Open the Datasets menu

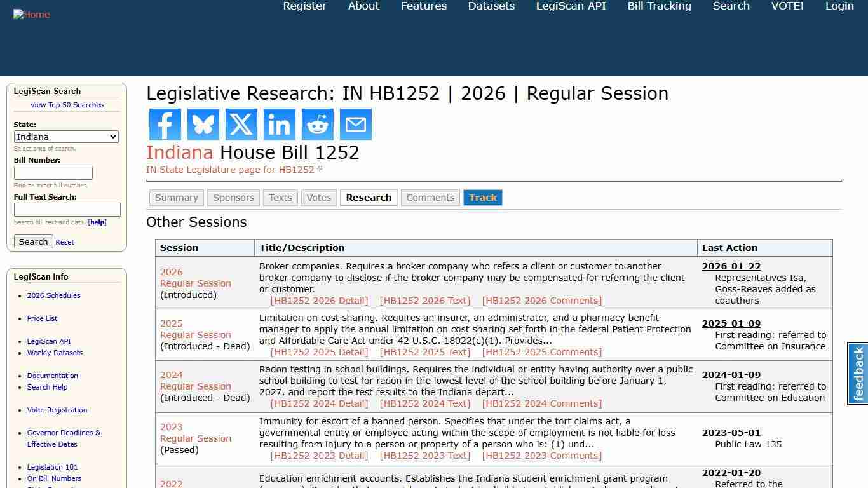491,6
